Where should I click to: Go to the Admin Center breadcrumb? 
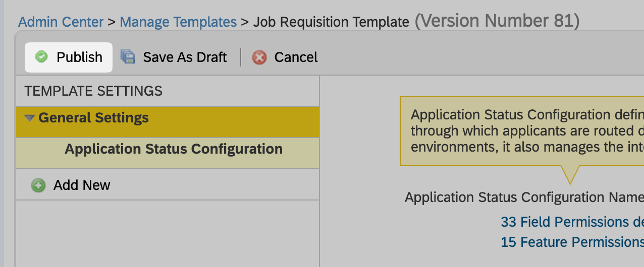click(61, 22)
